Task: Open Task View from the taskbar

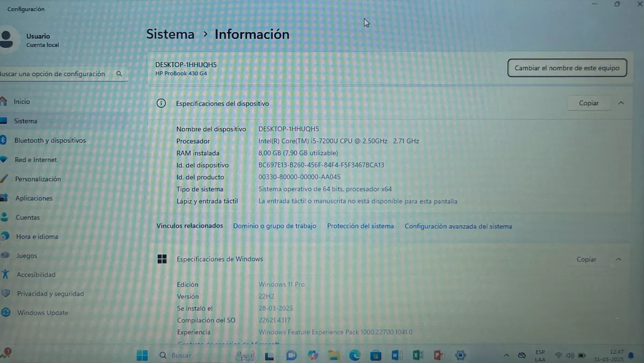Action: coord(269,355)
